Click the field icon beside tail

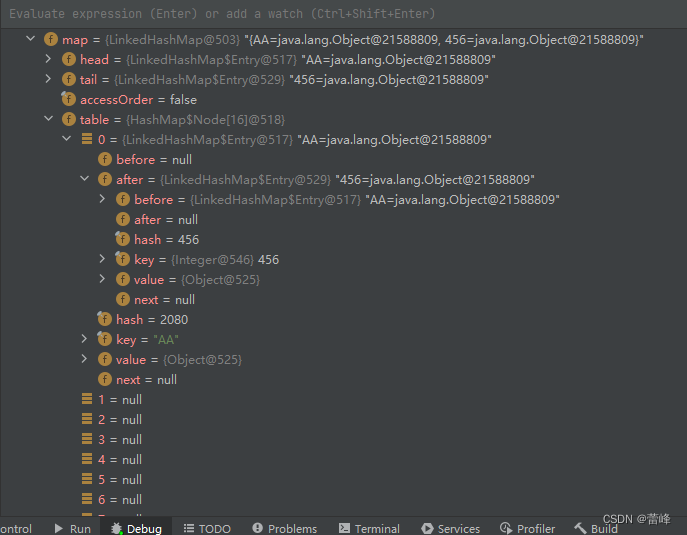(x=69, y=79)
